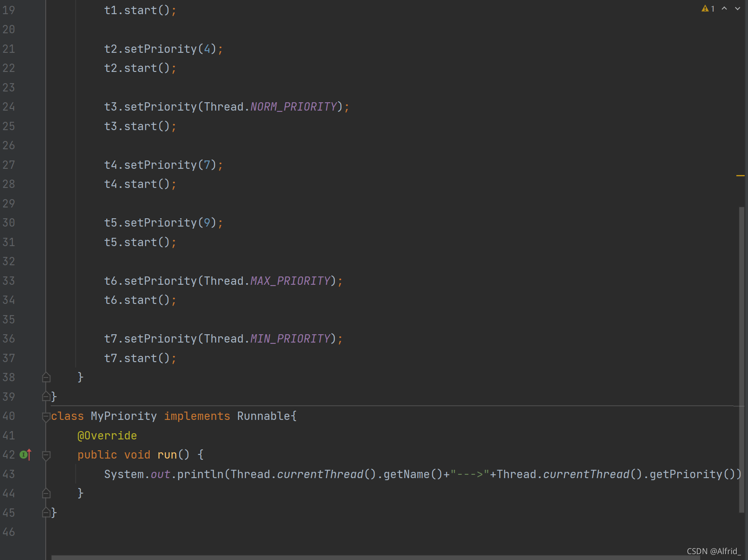Click the MyPriority class name

coord(124,416)
